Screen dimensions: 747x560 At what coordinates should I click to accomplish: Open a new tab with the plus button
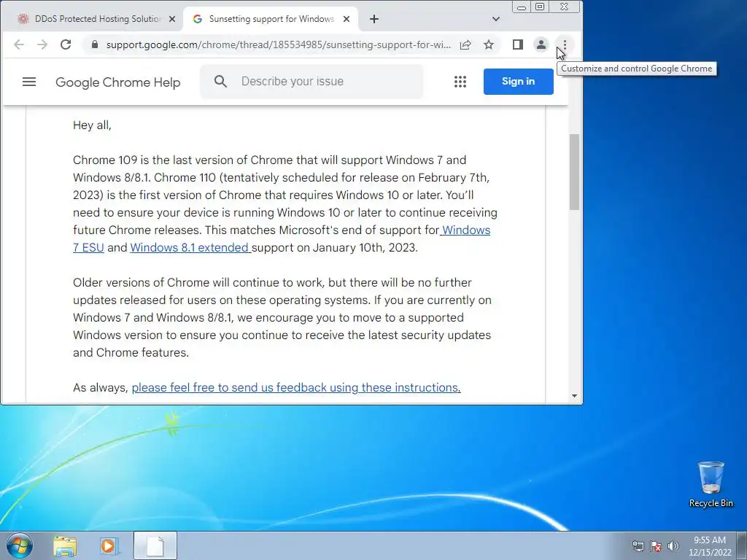click(x=374, y=19)
